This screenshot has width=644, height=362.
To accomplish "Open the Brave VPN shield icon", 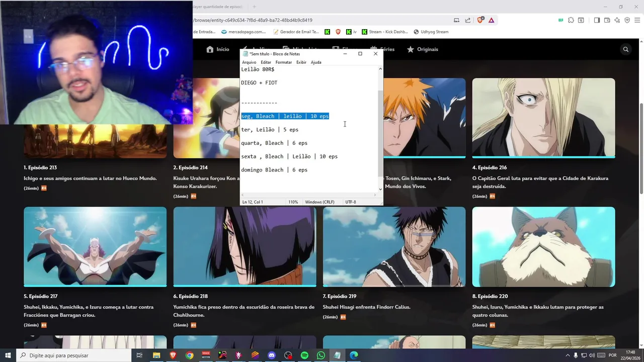I will tap(627, 20).
